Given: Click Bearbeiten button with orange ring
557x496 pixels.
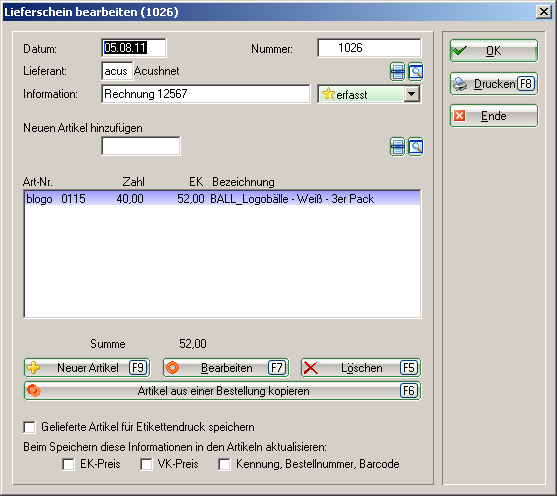Looking at the screenshot, I should pos(226,368).
